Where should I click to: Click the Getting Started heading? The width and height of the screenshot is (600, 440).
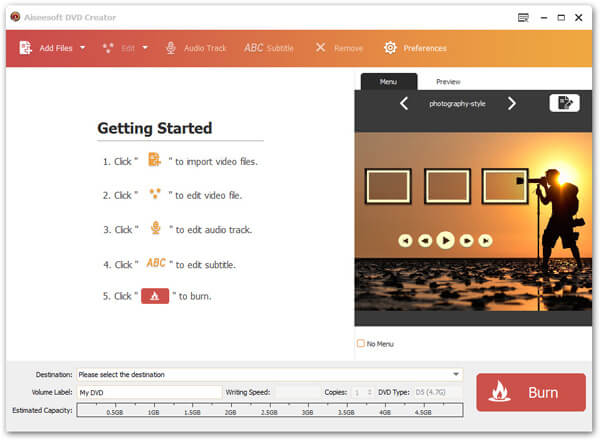pyautogui.click(x=155, y=128)
